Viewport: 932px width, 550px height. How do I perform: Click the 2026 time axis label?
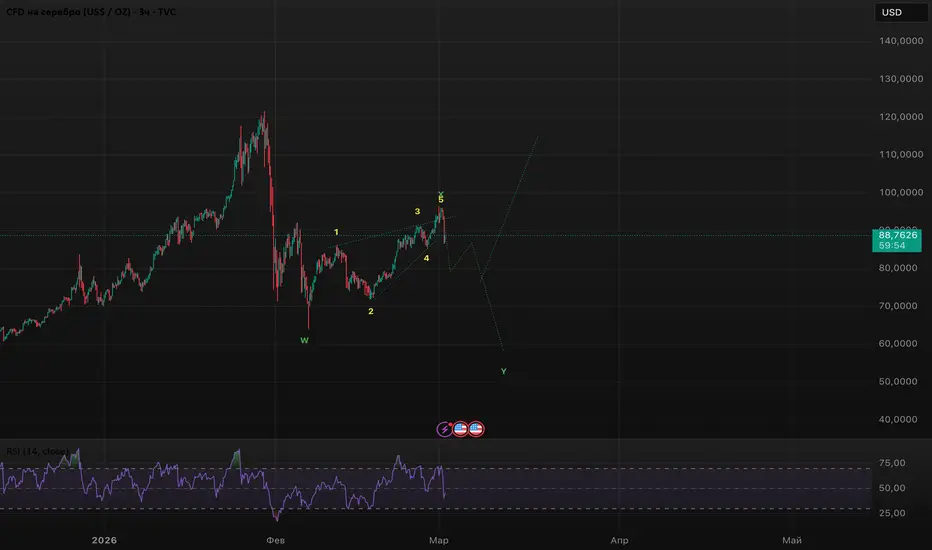[x=104, y=540]
